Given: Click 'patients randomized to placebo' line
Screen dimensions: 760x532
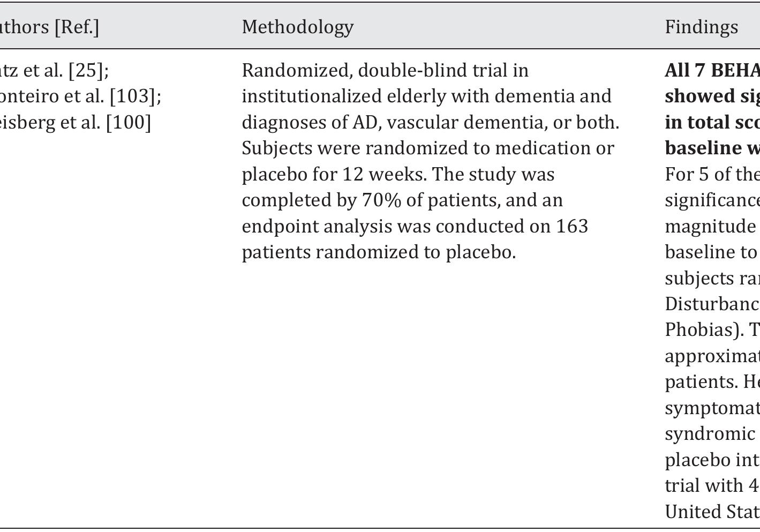Looking at the screenshot, I should tap(378, 252).
